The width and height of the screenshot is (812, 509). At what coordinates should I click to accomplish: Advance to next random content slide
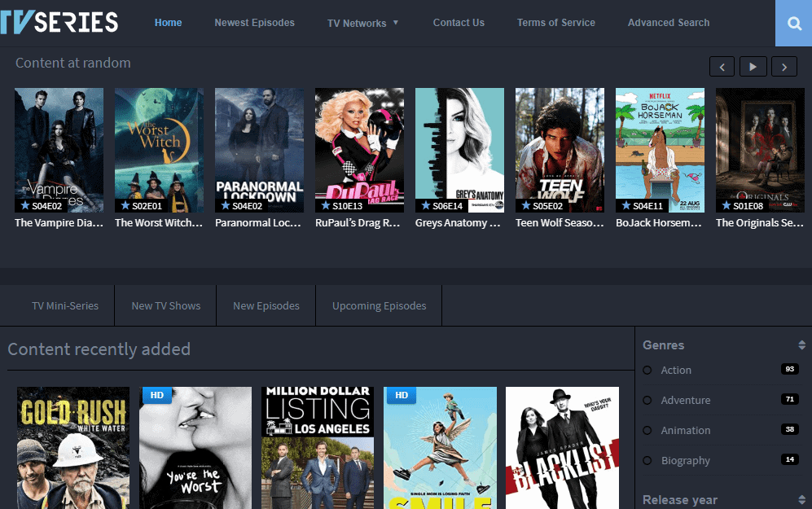tap(784, 67)
